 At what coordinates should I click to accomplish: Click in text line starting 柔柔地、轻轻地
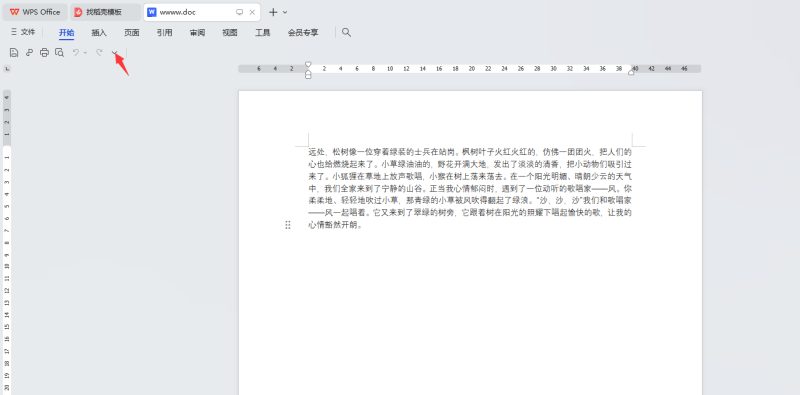pyautogui.click(x=470, y=201)
